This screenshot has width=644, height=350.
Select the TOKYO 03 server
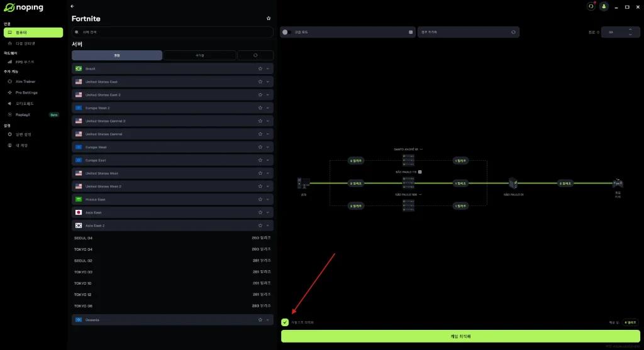(172, 272)
